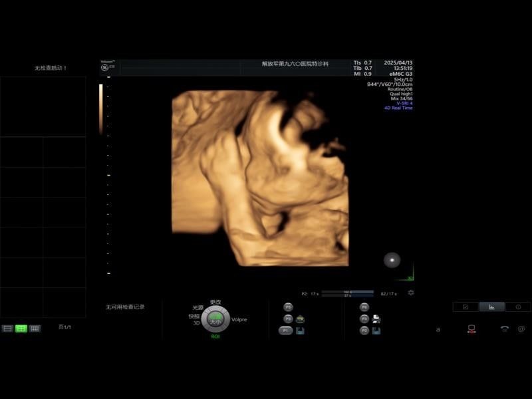The image size is (532, 399).
Task: Click the P1 save button
Action: [285, 331]
